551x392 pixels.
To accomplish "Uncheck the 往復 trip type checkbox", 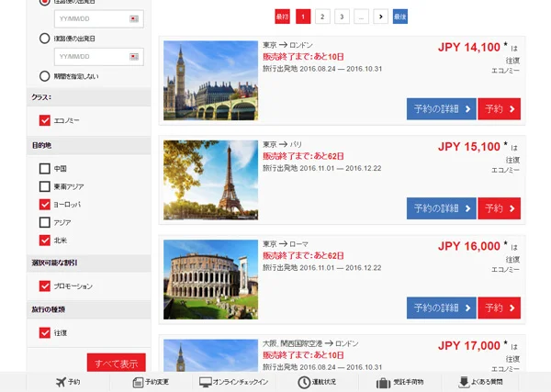I will [x=45, y=332].
